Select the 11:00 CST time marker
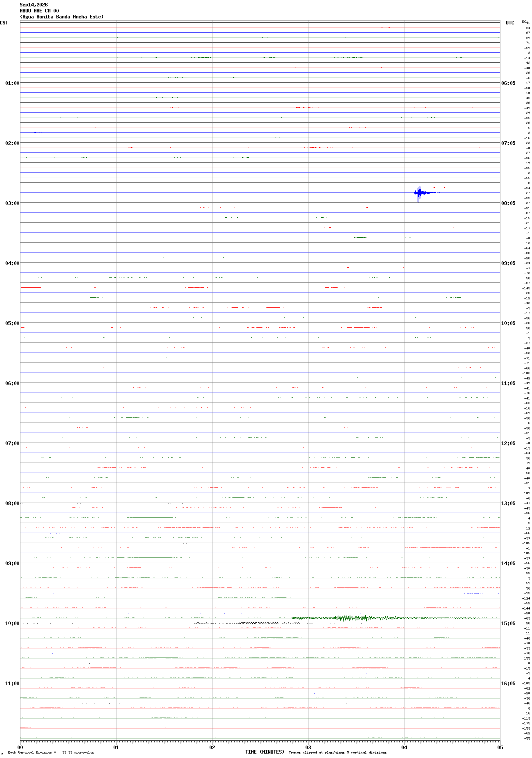The image size is (532, 758). (12, 684)
